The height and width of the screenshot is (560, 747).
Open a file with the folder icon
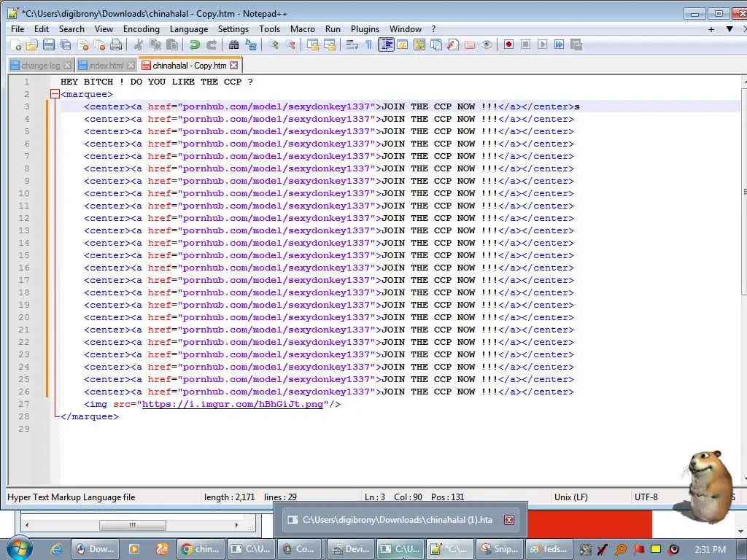[32, 44]
